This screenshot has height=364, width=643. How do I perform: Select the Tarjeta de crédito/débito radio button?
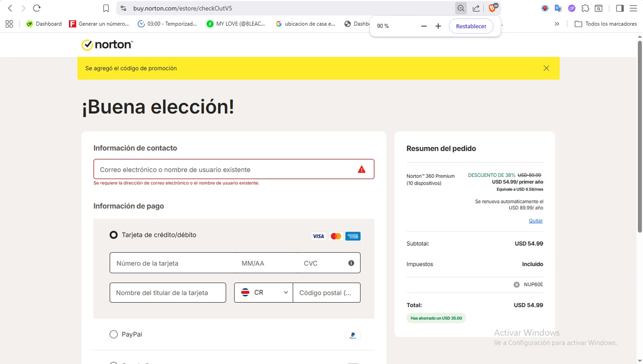114,235
